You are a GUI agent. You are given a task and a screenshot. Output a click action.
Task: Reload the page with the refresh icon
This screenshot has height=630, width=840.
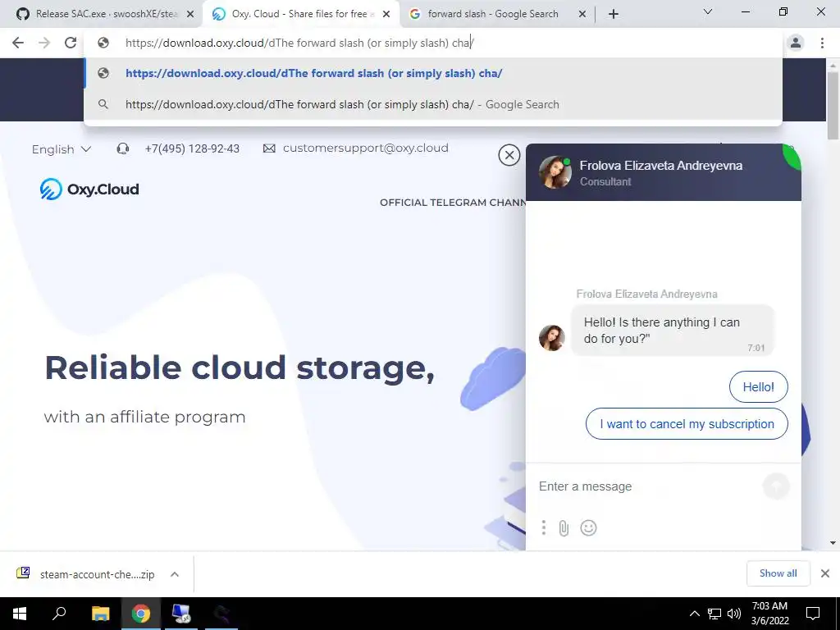(x=71, y=43)
